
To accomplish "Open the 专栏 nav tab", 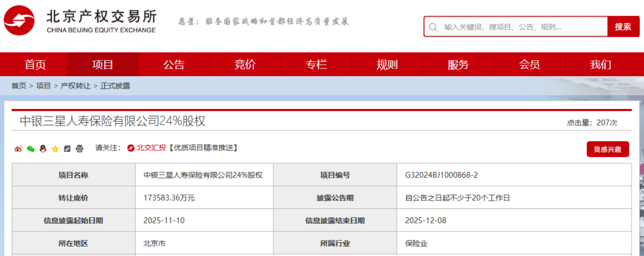I will 316,64.
